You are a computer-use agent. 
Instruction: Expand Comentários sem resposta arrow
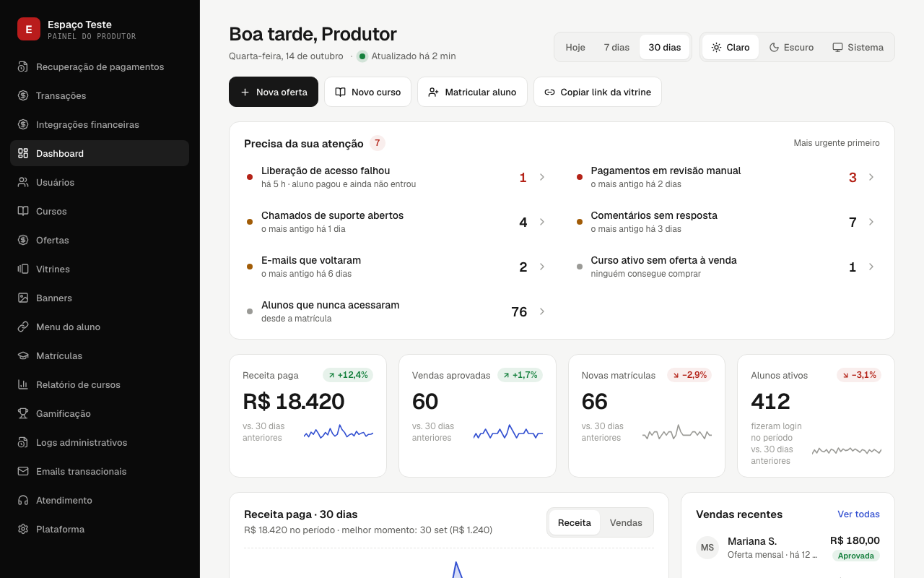tap(871, 222)
